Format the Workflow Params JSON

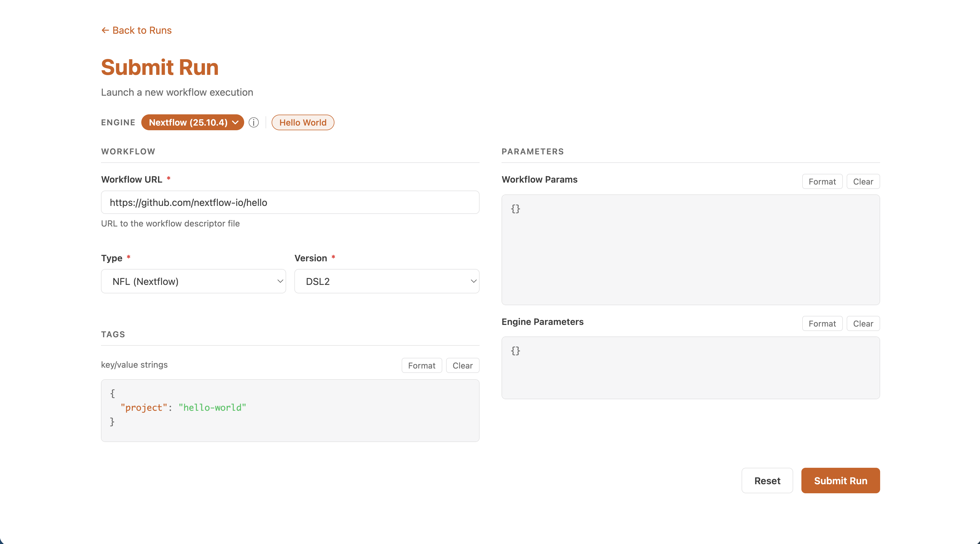822,182
